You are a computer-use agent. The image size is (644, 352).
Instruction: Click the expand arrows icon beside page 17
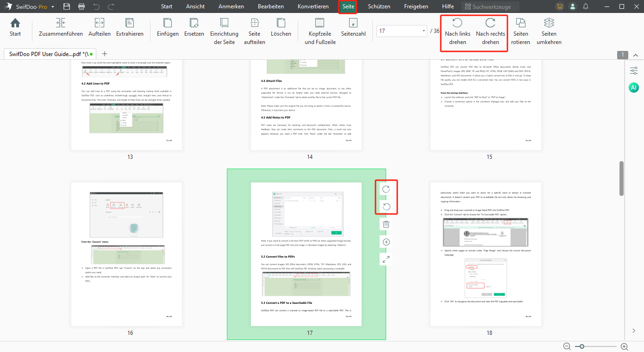tap(386, 259)
